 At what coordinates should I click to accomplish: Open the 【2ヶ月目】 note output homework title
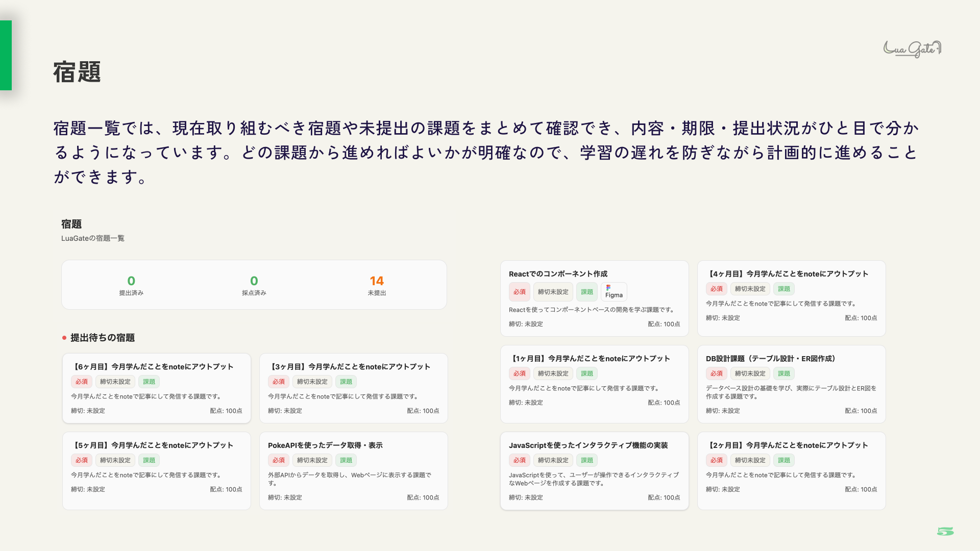[x=787, y=445]
